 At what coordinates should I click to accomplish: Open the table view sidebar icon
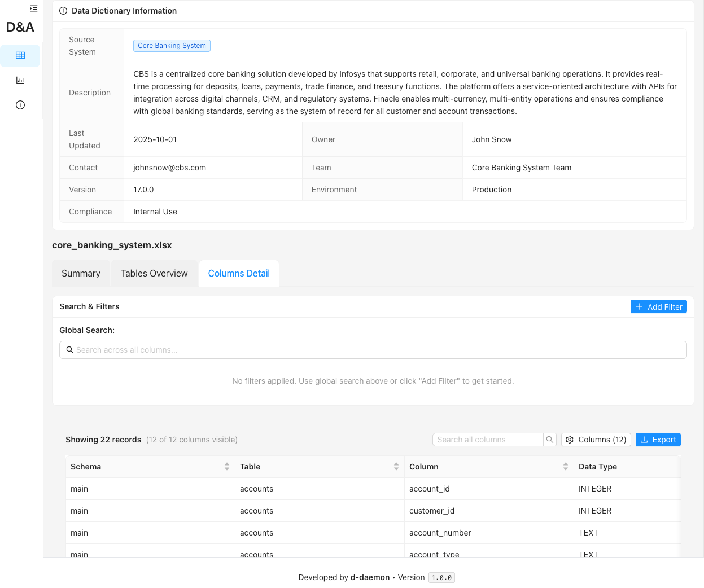coord(20,55)
